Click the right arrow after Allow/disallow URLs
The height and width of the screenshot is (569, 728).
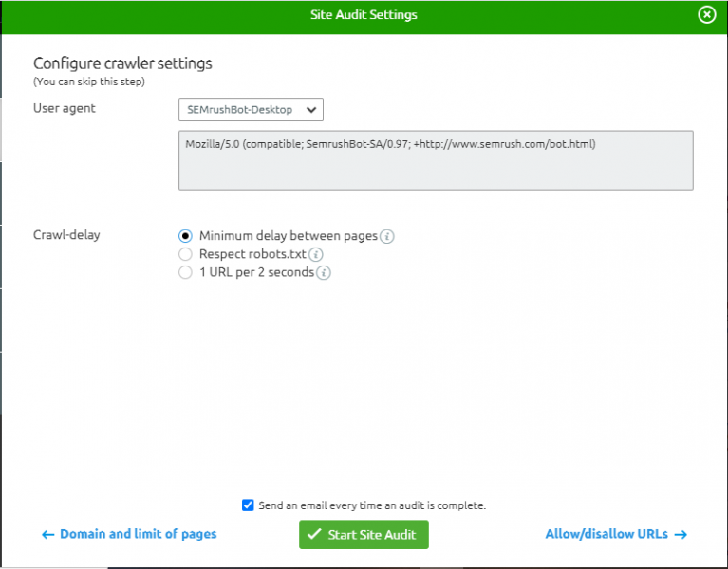[680, 535]
